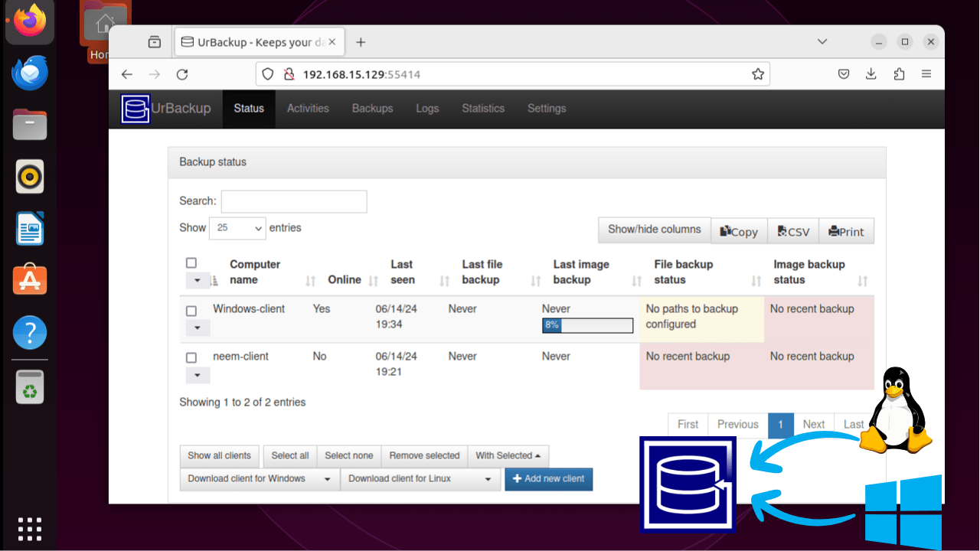Open the Show/hide columns panel

(x=654, y=230)
